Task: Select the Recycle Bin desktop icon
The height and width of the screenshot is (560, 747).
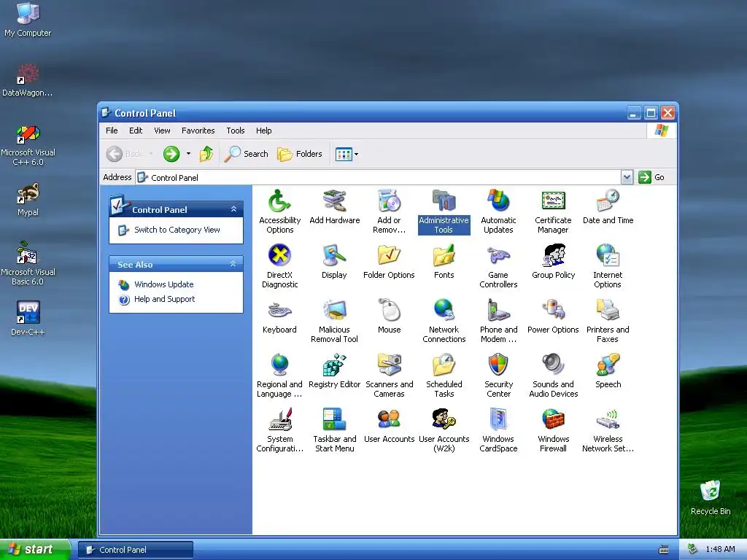Action: 711,497
